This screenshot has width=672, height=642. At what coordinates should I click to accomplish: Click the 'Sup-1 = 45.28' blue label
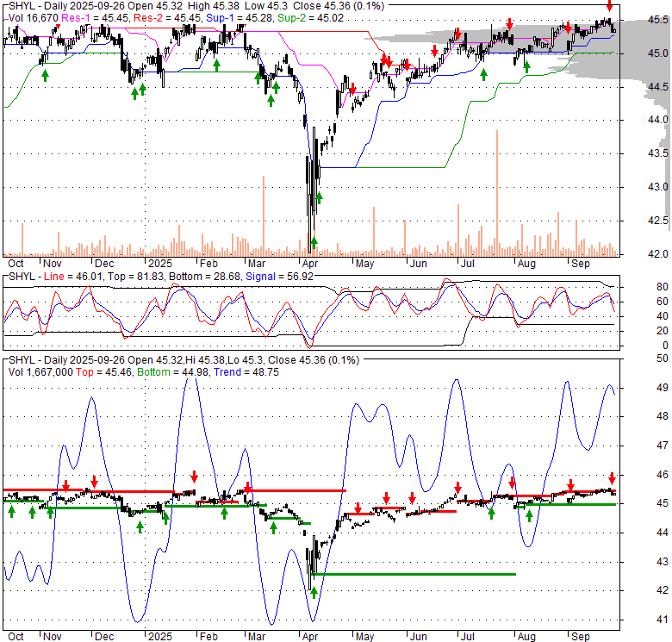click(x=240, y=18)
